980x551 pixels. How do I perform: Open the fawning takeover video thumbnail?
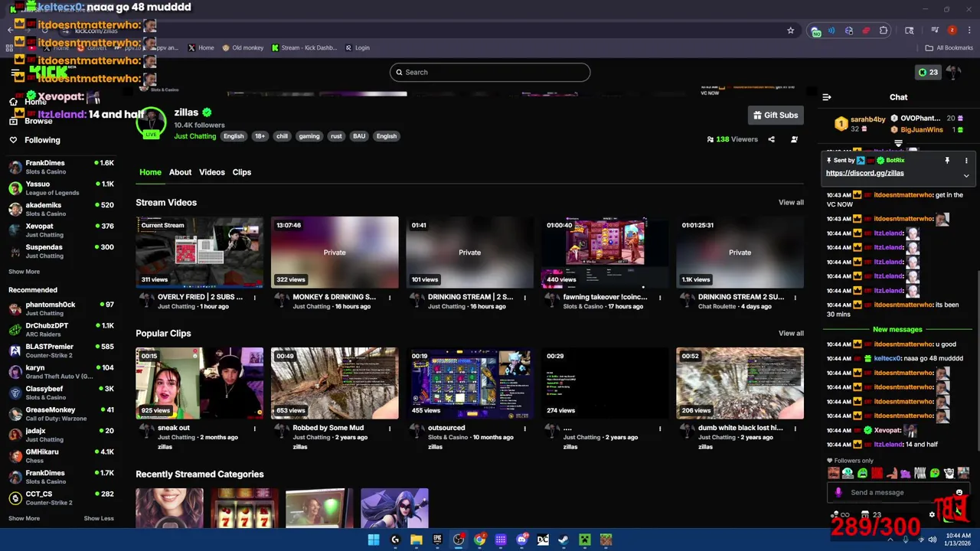point(605,253)
